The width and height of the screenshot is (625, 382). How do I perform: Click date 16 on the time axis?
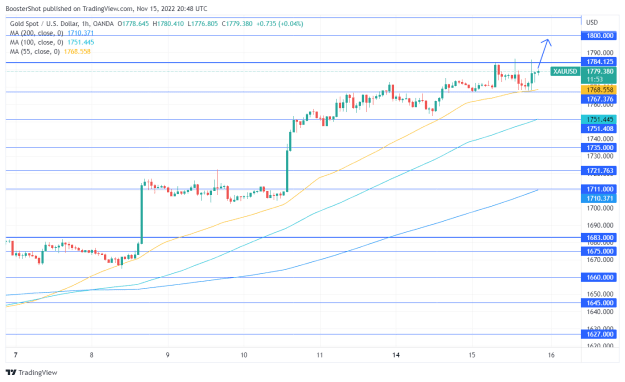pyautogui.click(x=551, y=355)
